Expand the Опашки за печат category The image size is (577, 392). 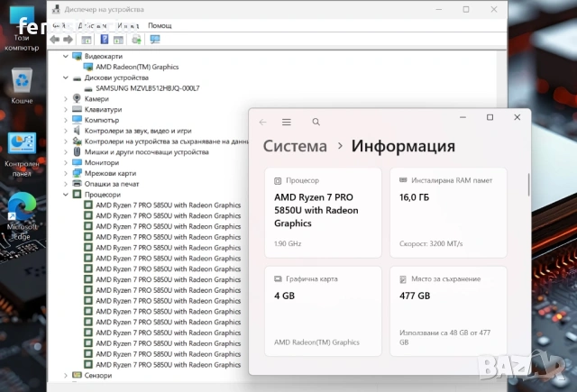66,184
